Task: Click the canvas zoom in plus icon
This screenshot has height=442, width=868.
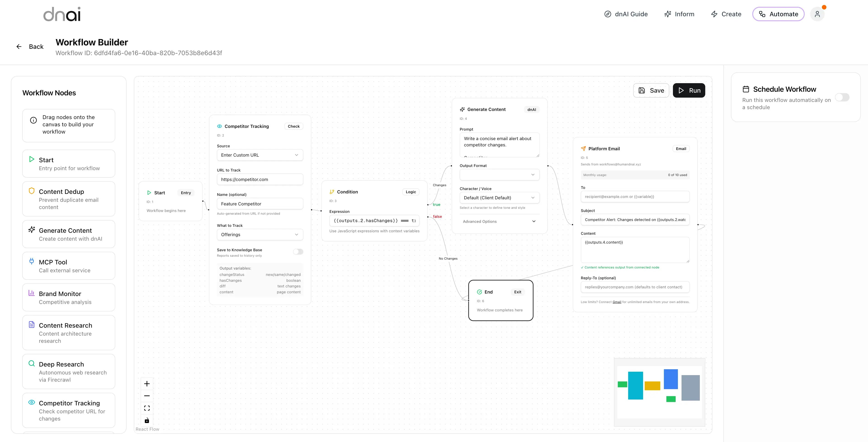Action: pos(147,384)
